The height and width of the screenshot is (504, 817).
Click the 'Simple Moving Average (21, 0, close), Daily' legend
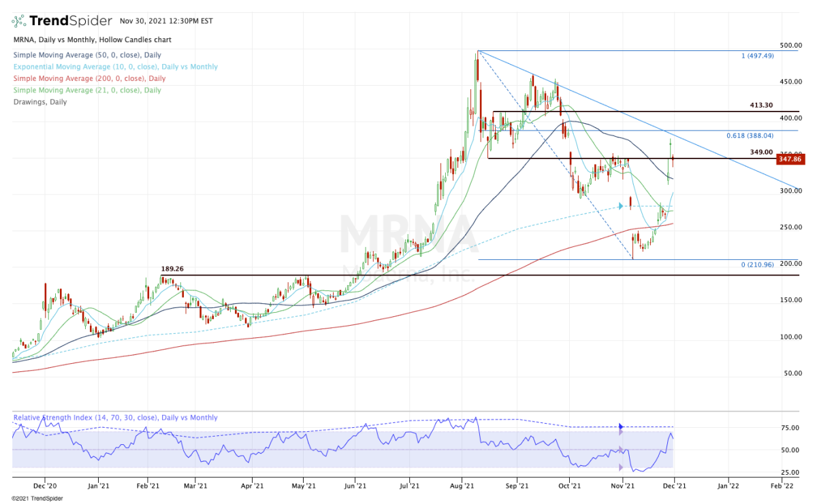[x=86, y=90]
